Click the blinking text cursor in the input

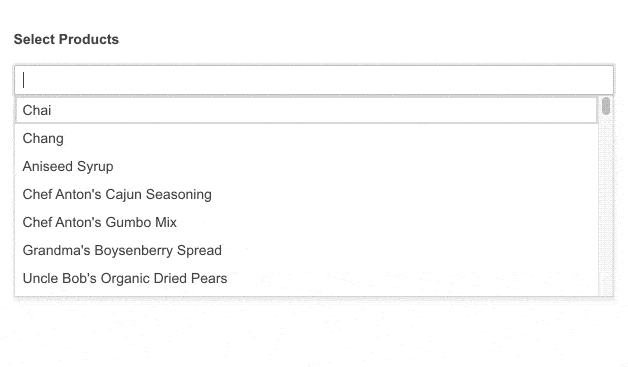pyautogui.click(x=24, y=80)
